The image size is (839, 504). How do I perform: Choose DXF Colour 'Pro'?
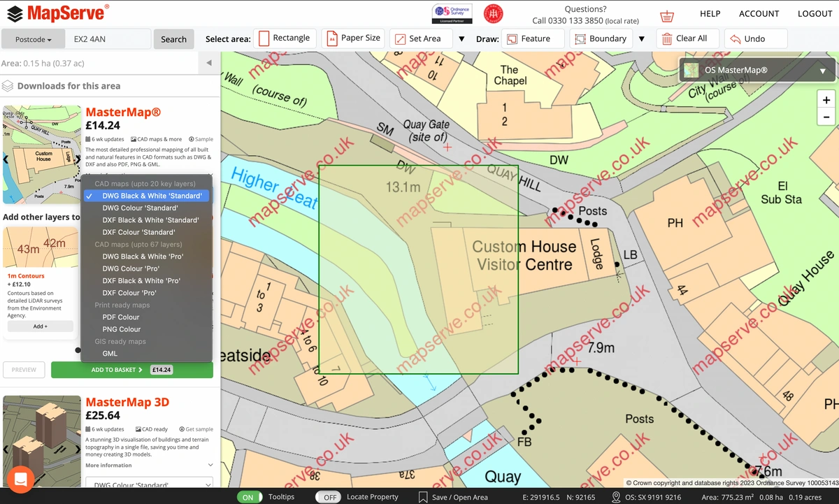tap(146, 293)
